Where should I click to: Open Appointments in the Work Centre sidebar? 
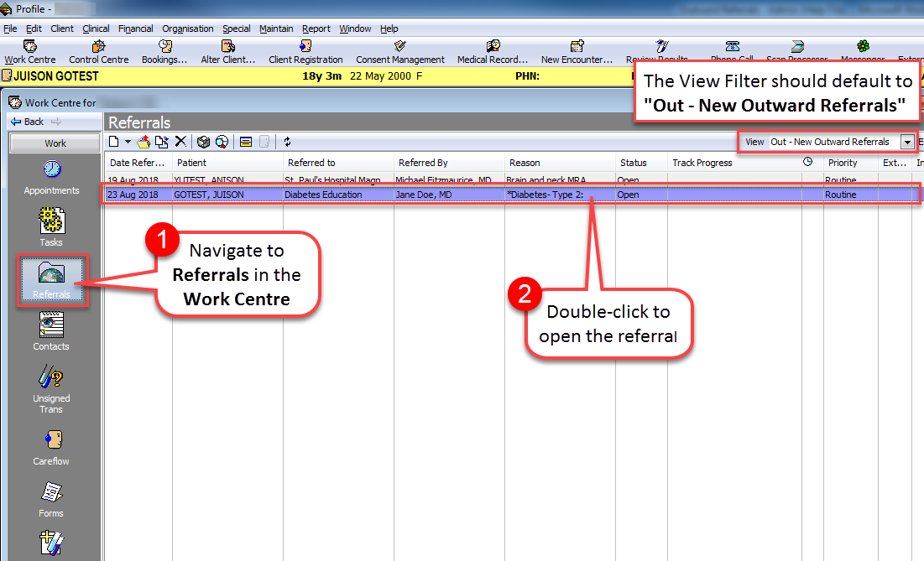[51, 177]
